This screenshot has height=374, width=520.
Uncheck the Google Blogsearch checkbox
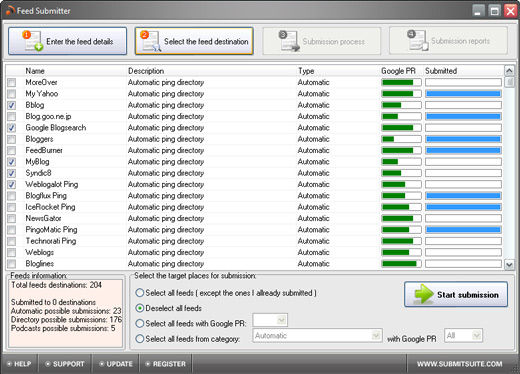pos(12,128)
